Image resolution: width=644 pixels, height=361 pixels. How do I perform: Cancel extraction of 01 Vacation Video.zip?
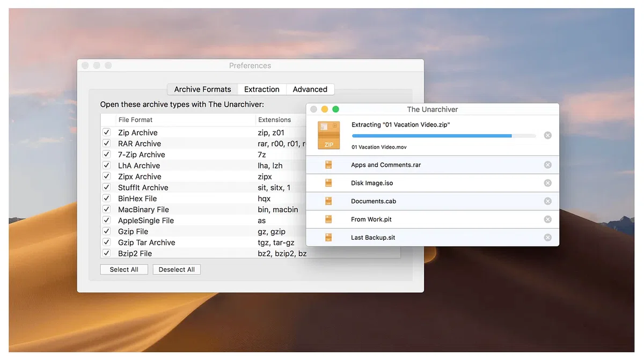click(547, 135)
